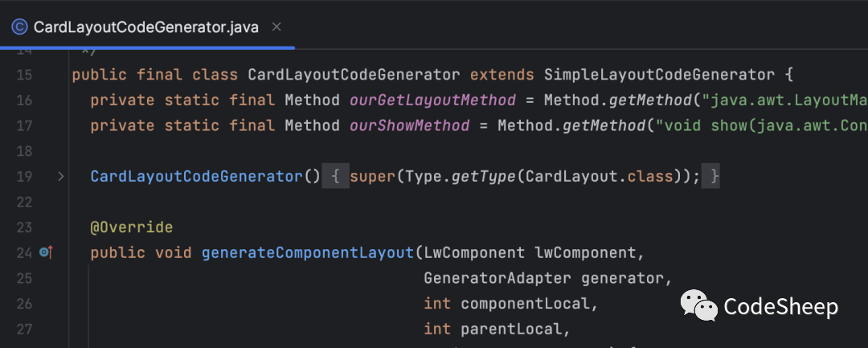Click the overriding method gutter icon on line 24
The width and height of the screenshot is (868, 348).
[x=46, y=253]
